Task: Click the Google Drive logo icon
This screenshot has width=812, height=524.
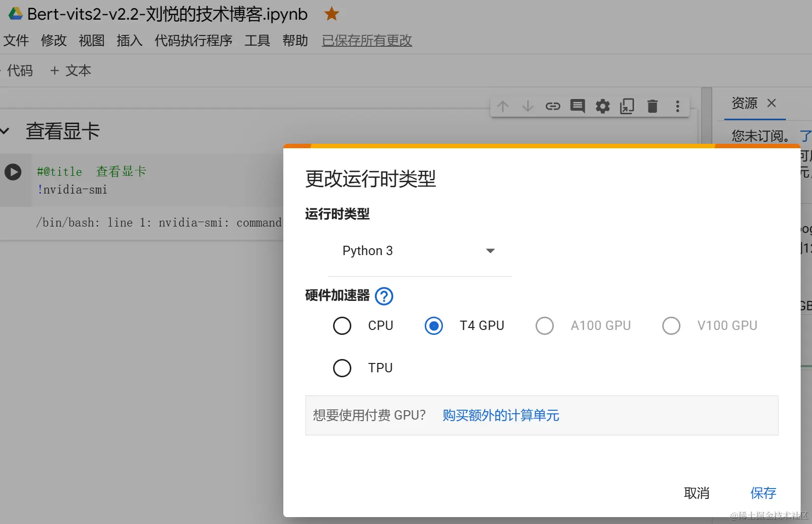Action: pos(15,14)
